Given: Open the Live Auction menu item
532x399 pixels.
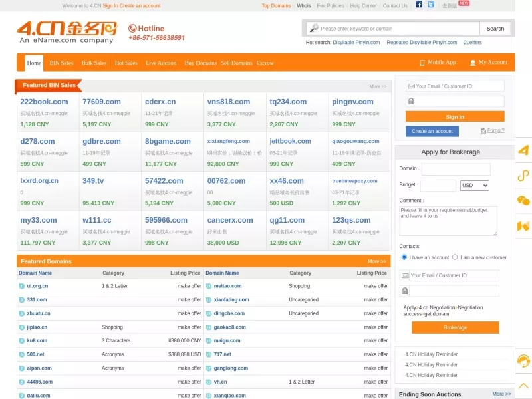Looking at the screenshot, I should (x=161, y=63).
